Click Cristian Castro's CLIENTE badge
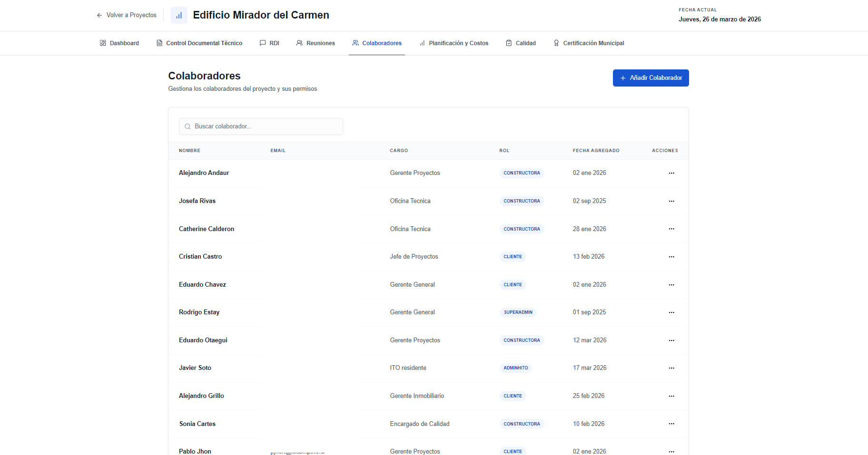 click(513, 257)
